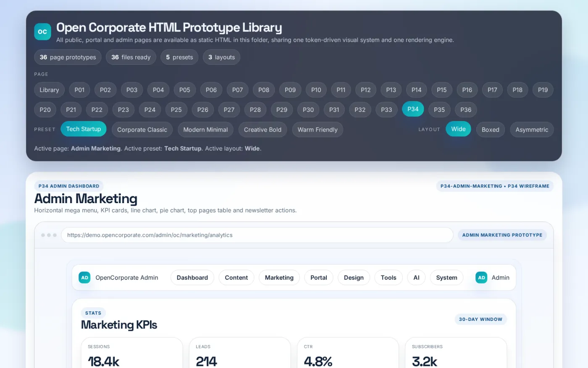
Task: Click the AD avatar next to Admin
Action: (x=481, y=278)
